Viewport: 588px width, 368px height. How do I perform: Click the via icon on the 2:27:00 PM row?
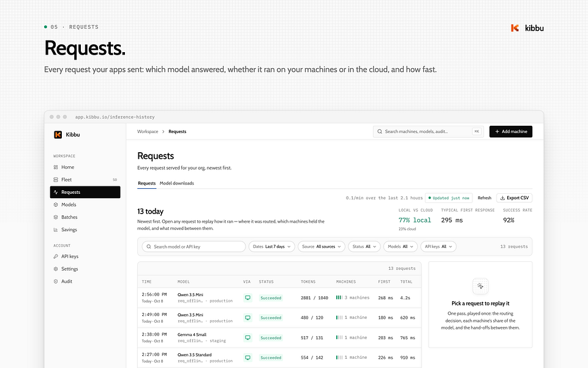(x=247, y=358)
